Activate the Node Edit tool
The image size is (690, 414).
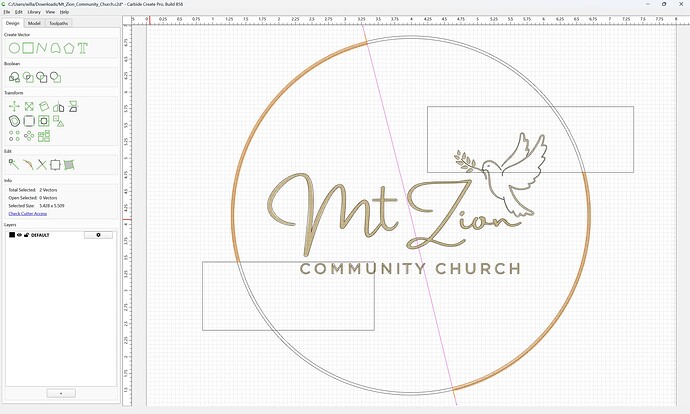point(14,165)
